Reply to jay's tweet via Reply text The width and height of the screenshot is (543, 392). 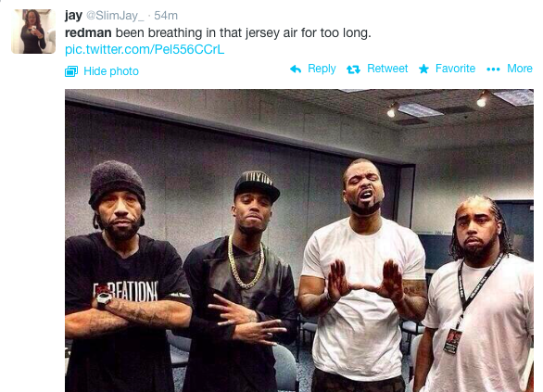tap(322, 69)
